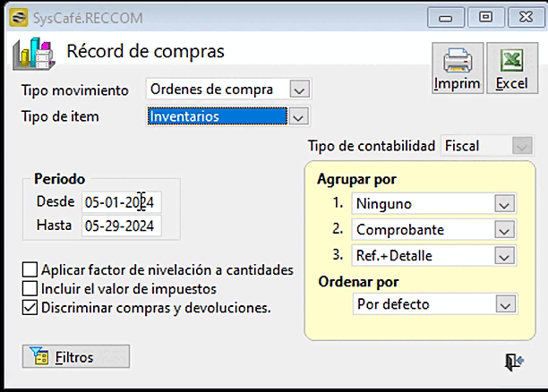Expand the Ordenar por dropdown
The width and height of the screenshot is (548, 392).
[x=505, y=304]
